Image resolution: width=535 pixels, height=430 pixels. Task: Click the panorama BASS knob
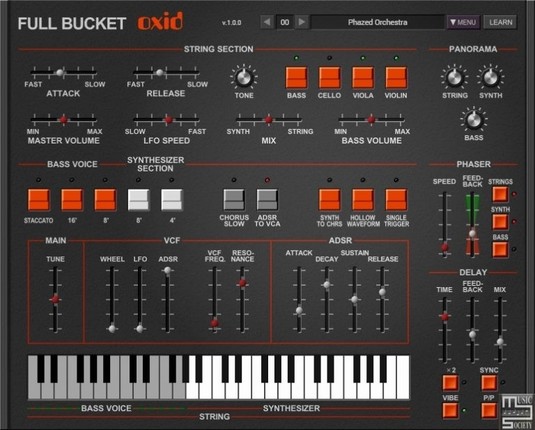[473, 119]
